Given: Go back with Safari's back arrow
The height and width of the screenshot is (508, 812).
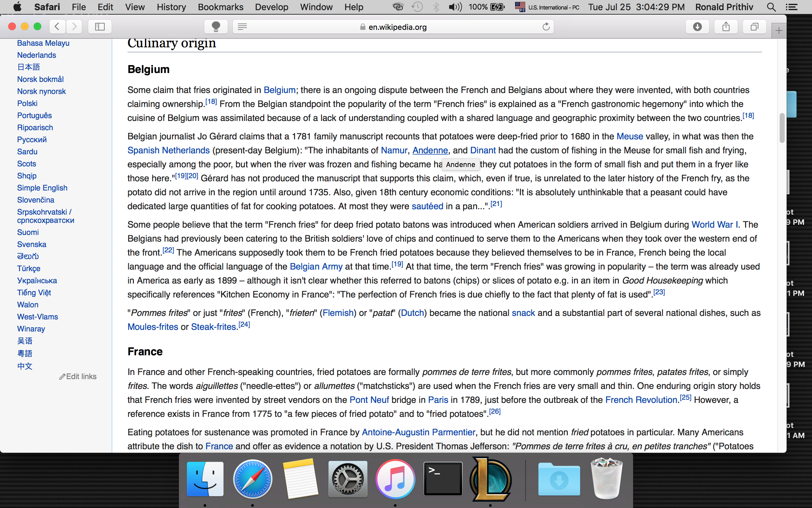Looking at the screenshot, I should tap(57, 27).
